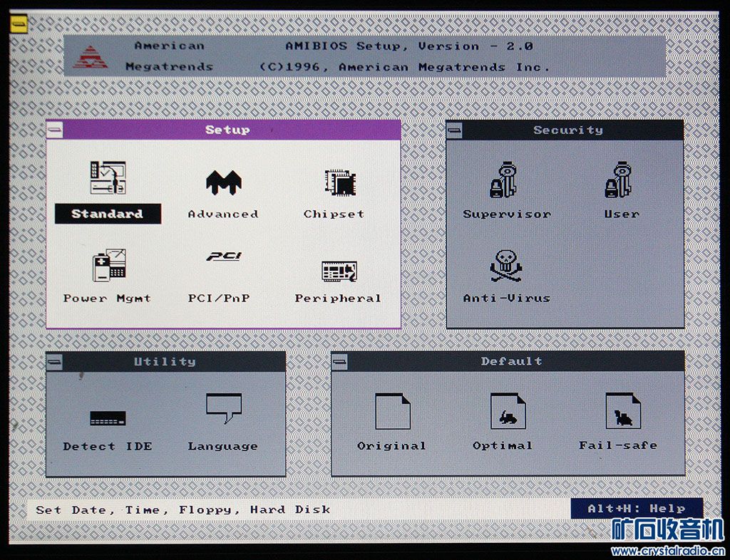Screen dimensions: 730x560
Task: Open Peripheral setup card icon
Action: click(x=339, y=271)
